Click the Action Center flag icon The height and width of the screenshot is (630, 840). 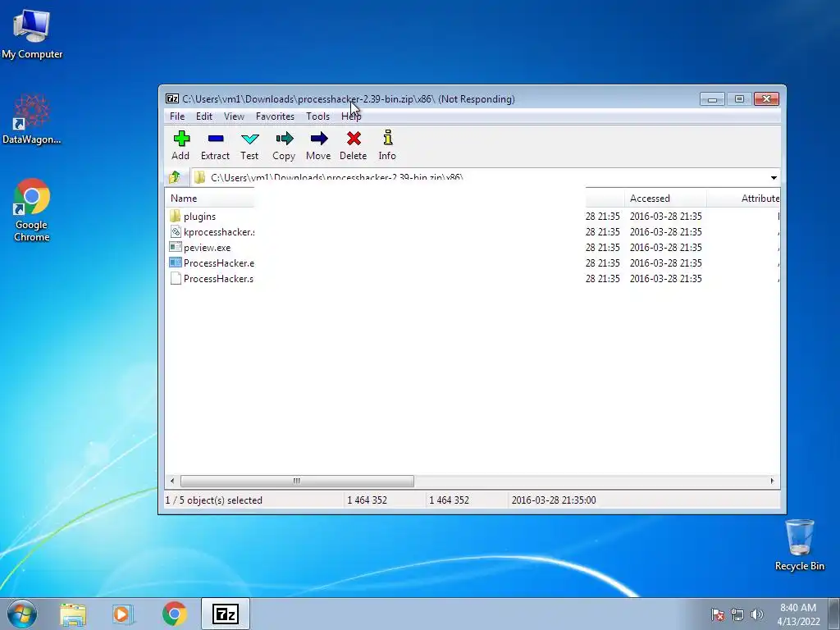click(718, 614)
